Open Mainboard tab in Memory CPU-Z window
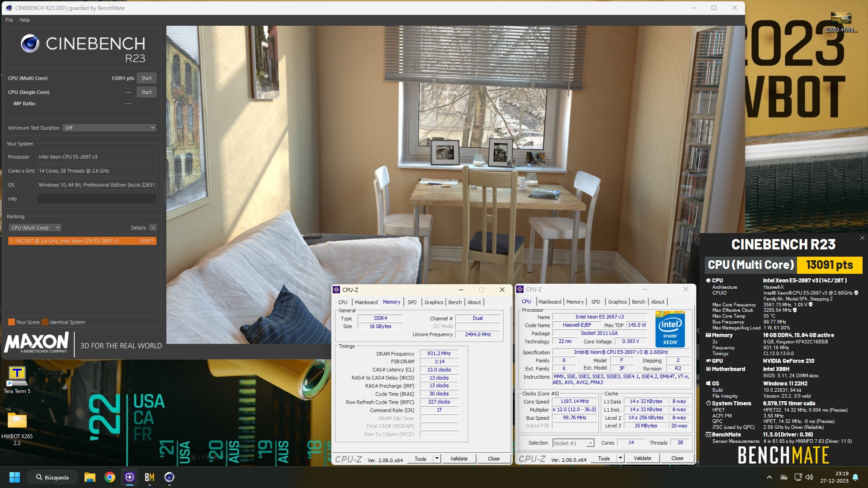Viewport: 868px width, 488px height. 366,302
